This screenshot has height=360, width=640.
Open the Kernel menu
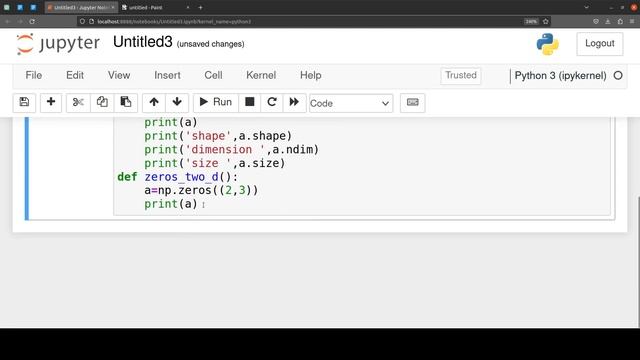(x=261, y=76)
